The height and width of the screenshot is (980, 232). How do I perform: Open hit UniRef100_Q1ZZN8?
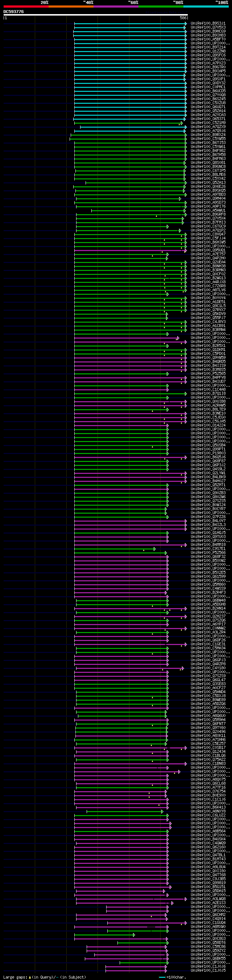[208, 51]
